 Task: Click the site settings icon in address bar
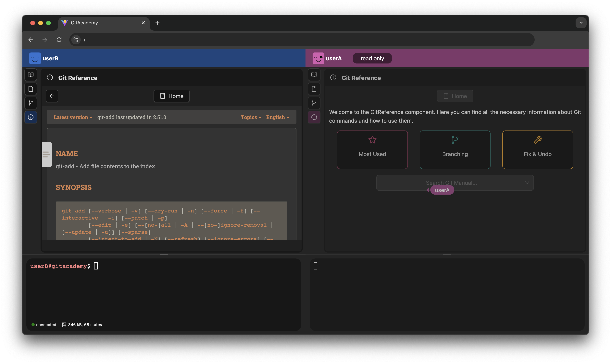click(76, 40)
